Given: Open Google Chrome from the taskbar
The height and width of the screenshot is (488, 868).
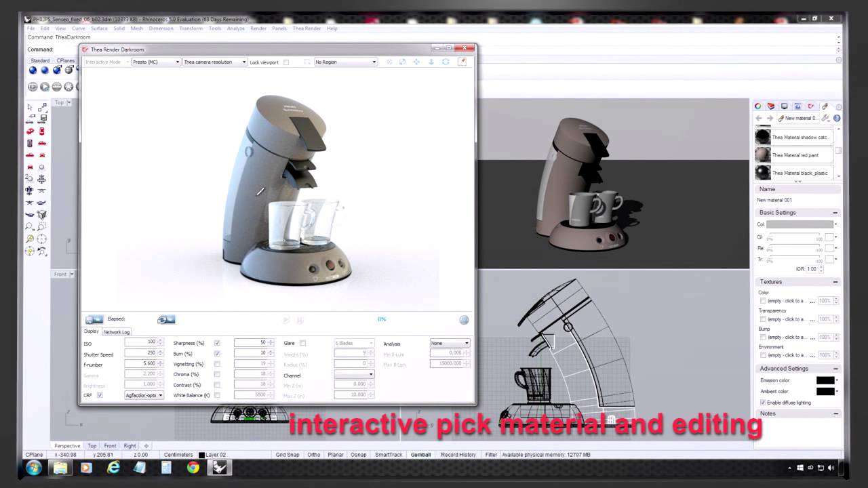Looking at the screenshot, I should 193,468.
